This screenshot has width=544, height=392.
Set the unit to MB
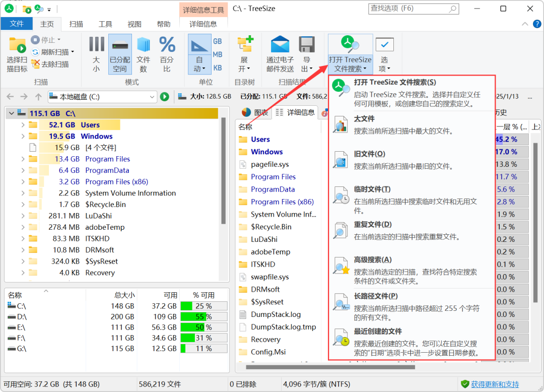tap(218, 54)
